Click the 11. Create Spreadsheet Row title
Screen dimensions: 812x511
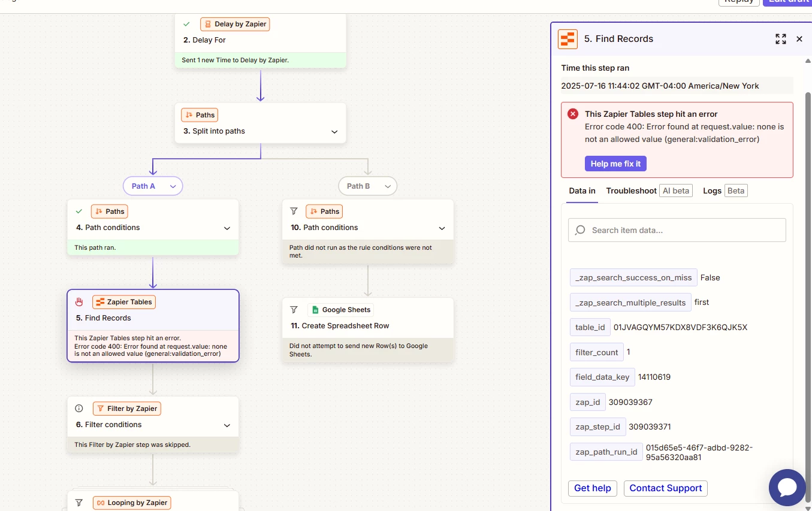tap(340, 326)
